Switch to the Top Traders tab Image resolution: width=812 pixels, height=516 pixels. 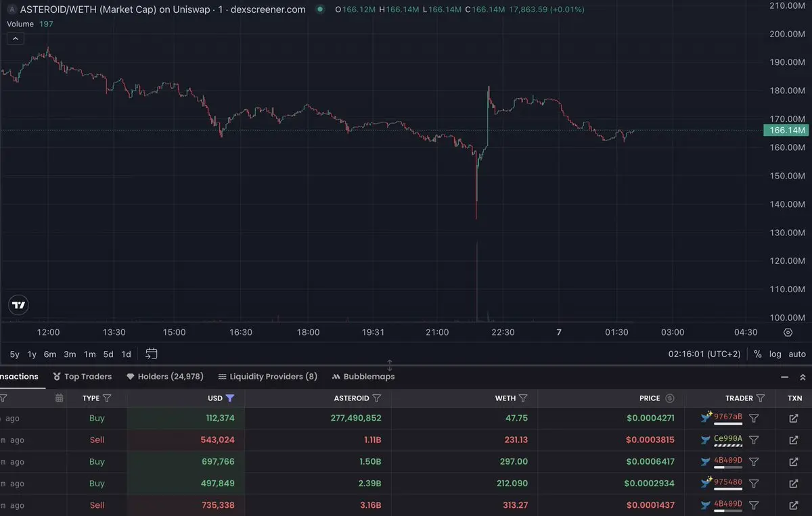point(83,377)
